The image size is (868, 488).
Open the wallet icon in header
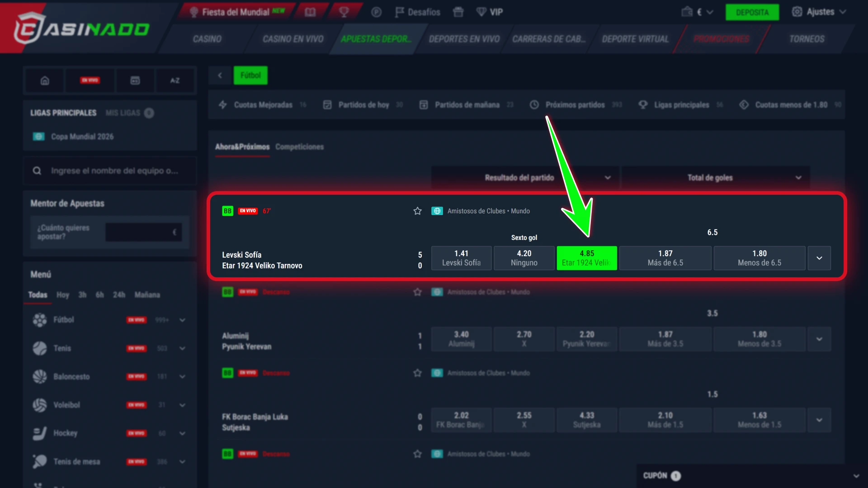coord(687,12)
